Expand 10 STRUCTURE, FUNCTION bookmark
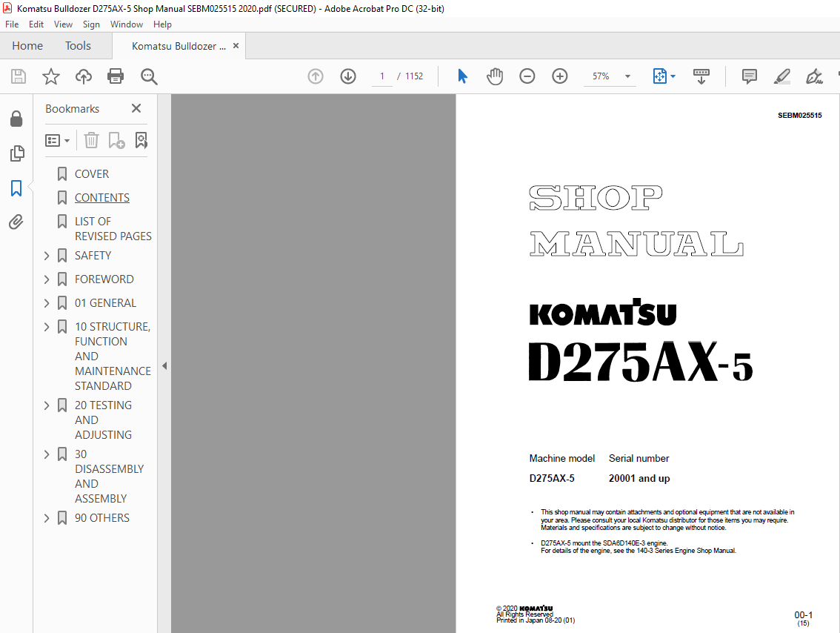Screen dimensions: 840x633 [x=47, y=326]
